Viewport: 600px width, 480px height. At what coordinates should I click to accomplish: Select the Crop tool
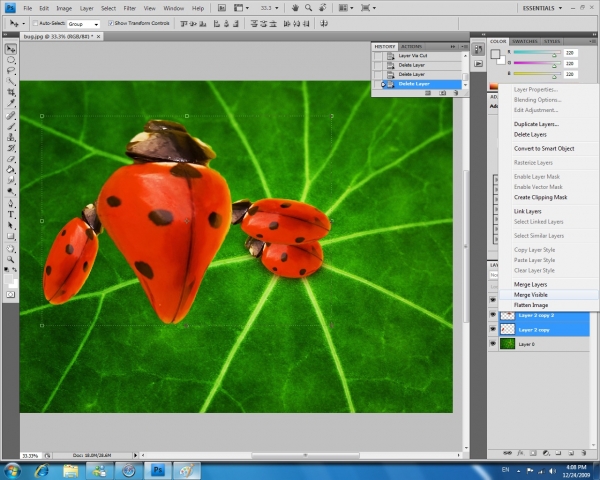[x=11, y=92]
